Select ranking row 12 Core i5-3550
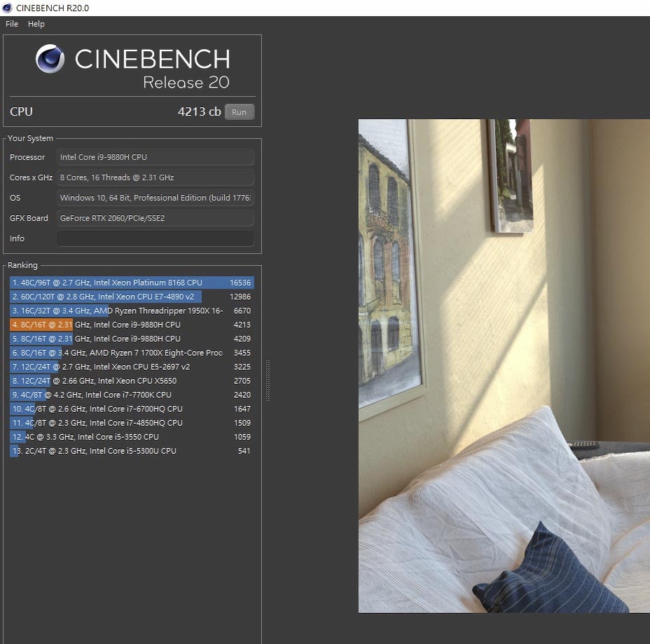Image resolution: width=650 pixels, height=644 pixels. click(x=132, y=437)
